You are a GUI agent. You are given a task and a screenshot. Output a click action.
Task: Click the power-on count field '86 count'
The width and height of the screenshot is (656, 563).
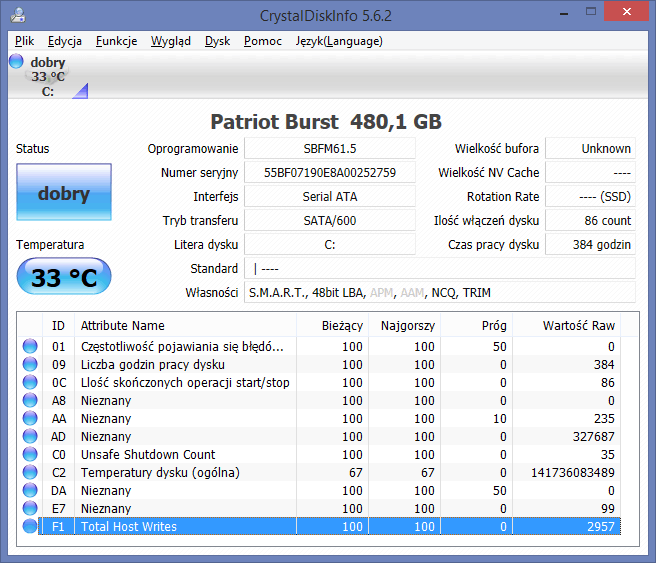[590, 220]
